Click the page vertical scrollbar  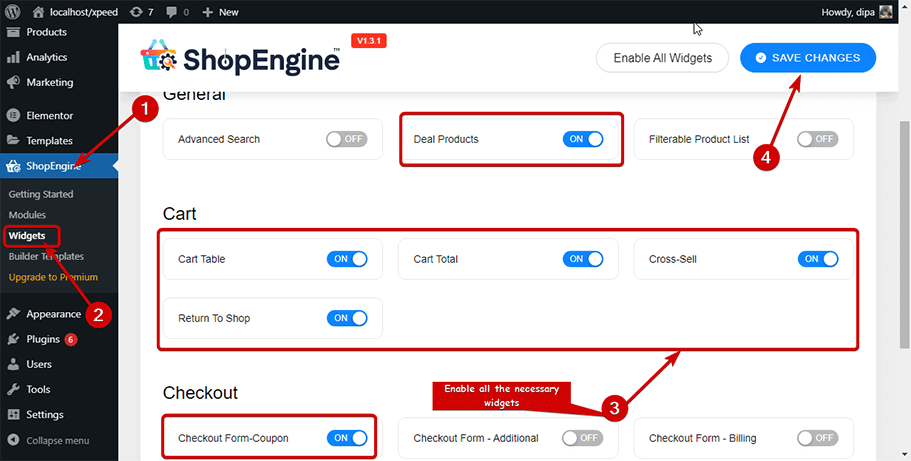coord(905,233)
